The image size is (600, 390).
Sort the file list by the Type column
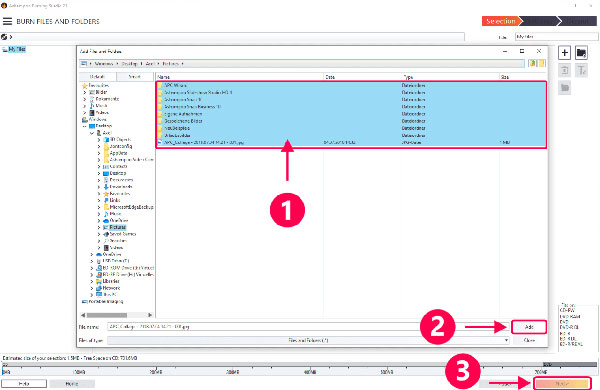[x=450, y=77]
